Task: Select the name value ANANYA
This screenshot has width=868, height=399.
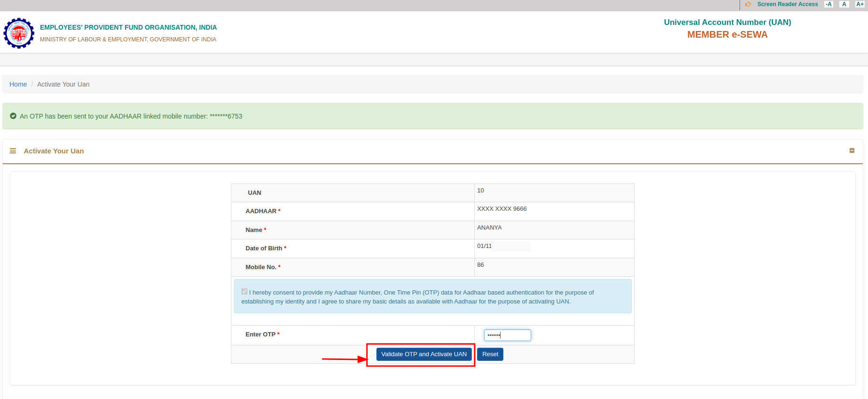Action: coord(489,228)
